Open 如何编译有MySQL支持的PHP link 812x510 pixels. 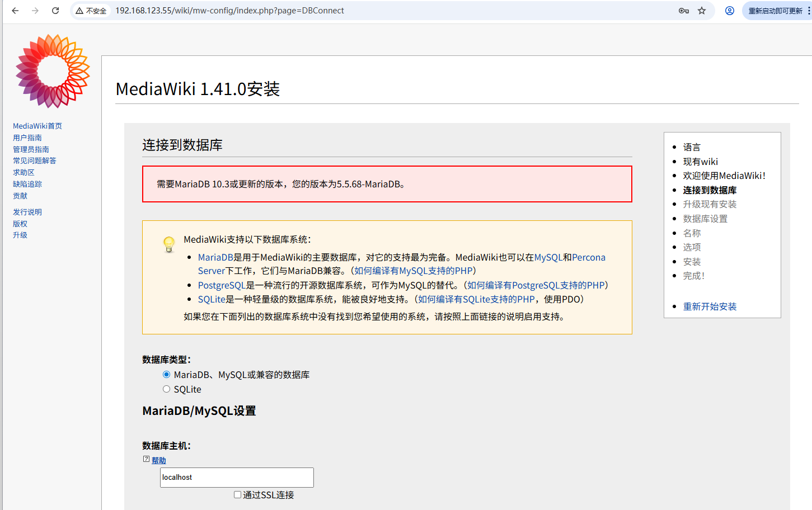pyautogui.click(x=414, y=271)
